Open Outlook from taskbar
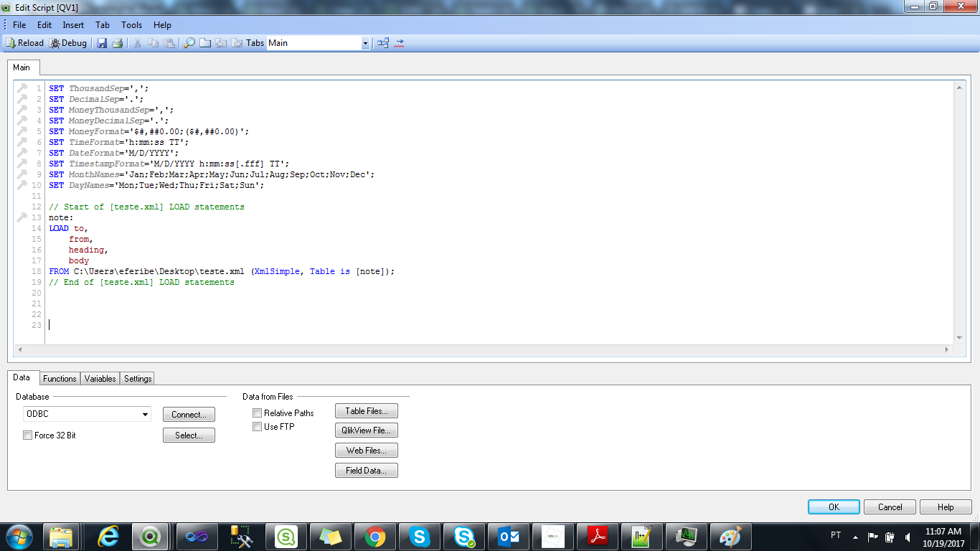 [x=509, y=537]
